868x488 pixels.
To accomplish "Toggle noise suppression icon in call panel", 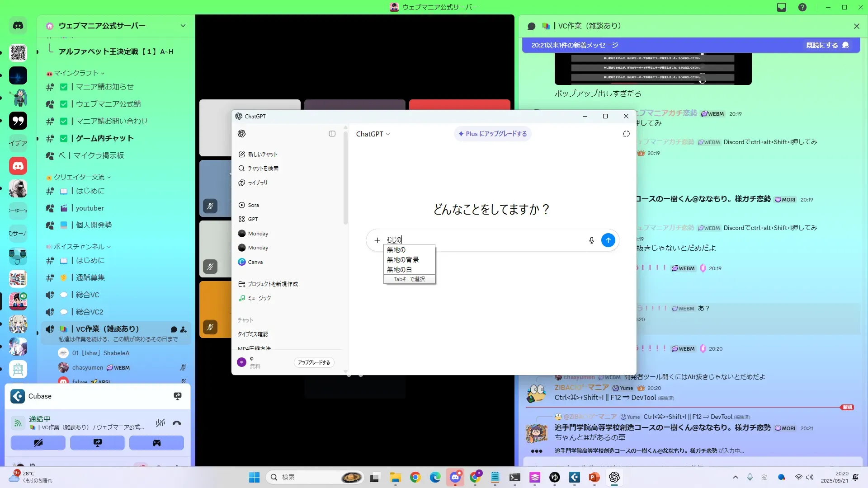I will pos(160,423).
